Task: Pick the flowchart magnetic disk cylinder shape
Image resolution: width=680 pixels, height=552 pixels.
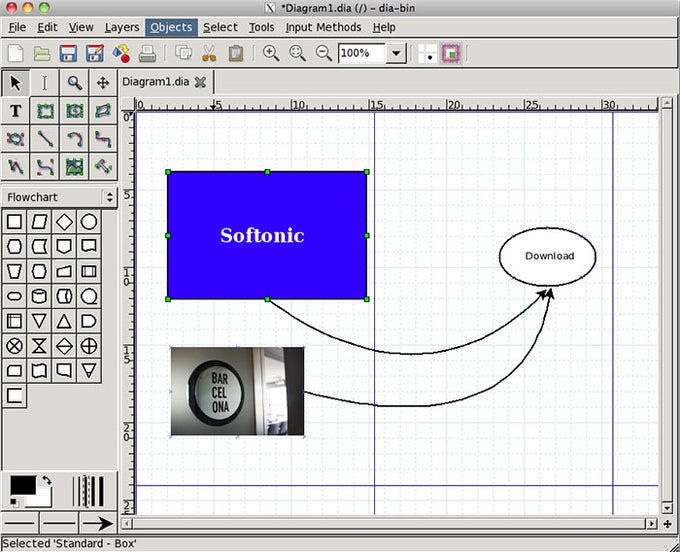Action: (x=39, y=297)
